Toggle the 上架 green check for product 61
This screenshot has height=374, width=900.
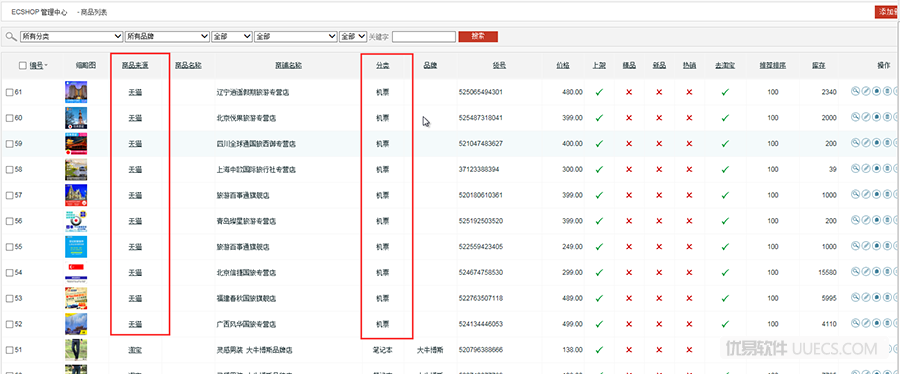point(599,92)
